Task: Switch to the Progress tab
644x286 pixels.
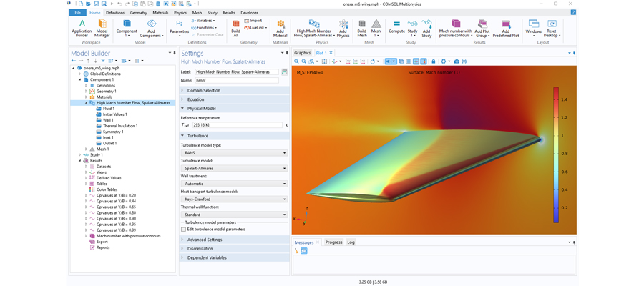Action: pyautogui.click(x=333, y=242)
